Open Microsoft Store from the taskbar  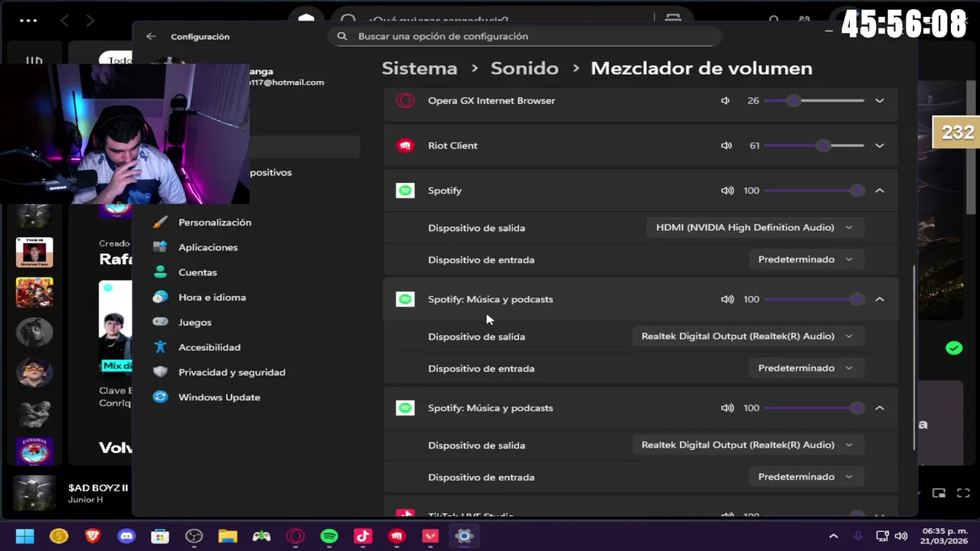(x=160, y=536)
